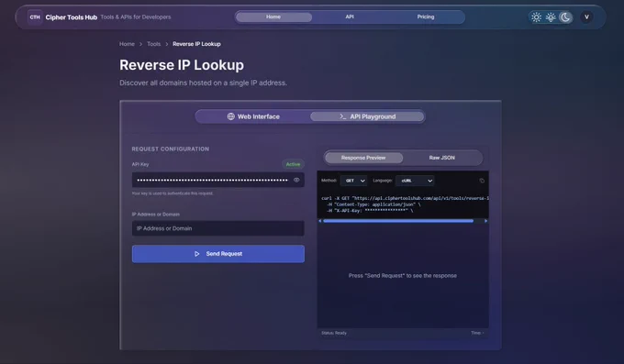Click the Cipher Tools Hub brand name
Screen dimensions: 624x364
(72, 17)
